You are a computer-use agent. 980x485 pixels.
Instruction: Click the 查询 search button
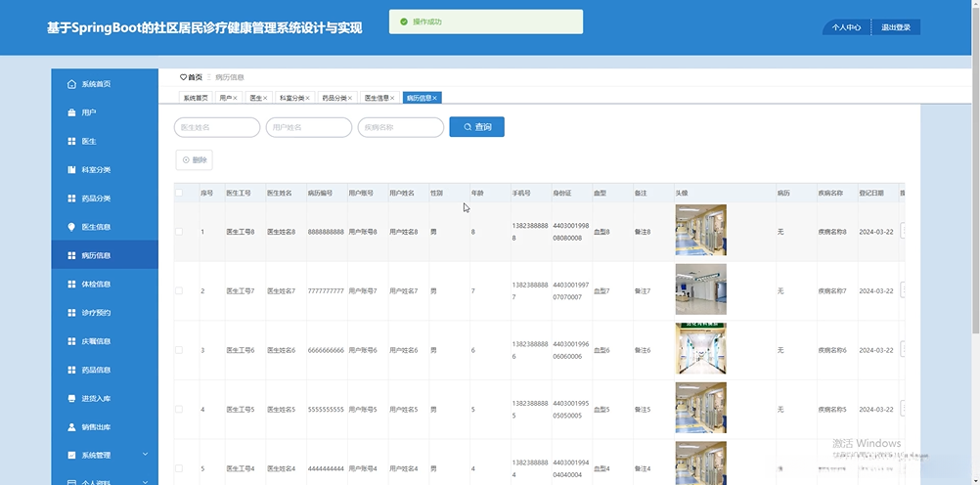(x=477, y=127)
